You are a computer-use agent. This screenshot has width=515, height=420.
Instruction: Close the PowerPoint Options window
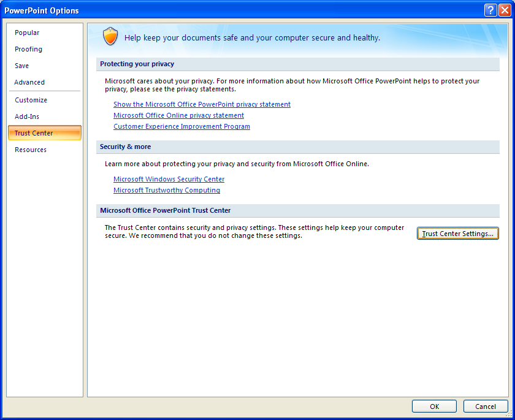(505, 10)
